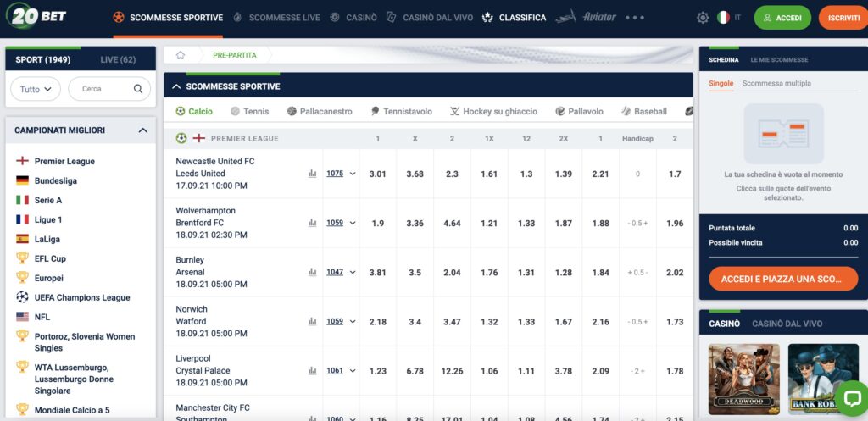This screenshot has height=421, width=868.
Task: Select the Tennistavolo sport tab
Action: 401,111
